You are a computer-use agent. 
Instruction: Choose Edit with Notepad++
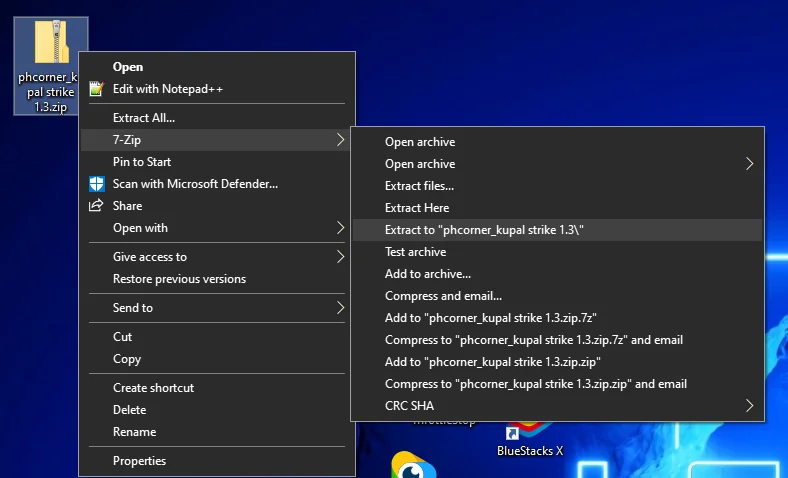point(217,89)
